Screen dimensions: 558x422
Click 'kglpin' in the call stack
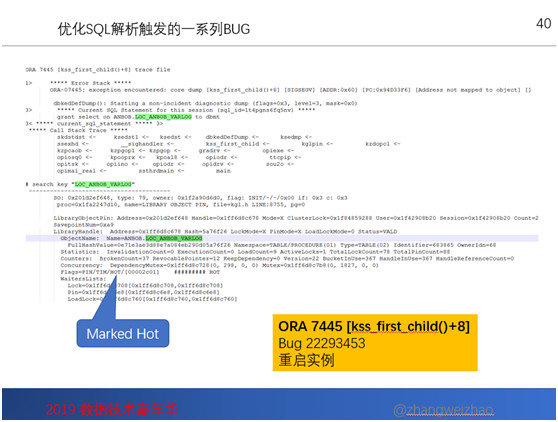(312, 144)
